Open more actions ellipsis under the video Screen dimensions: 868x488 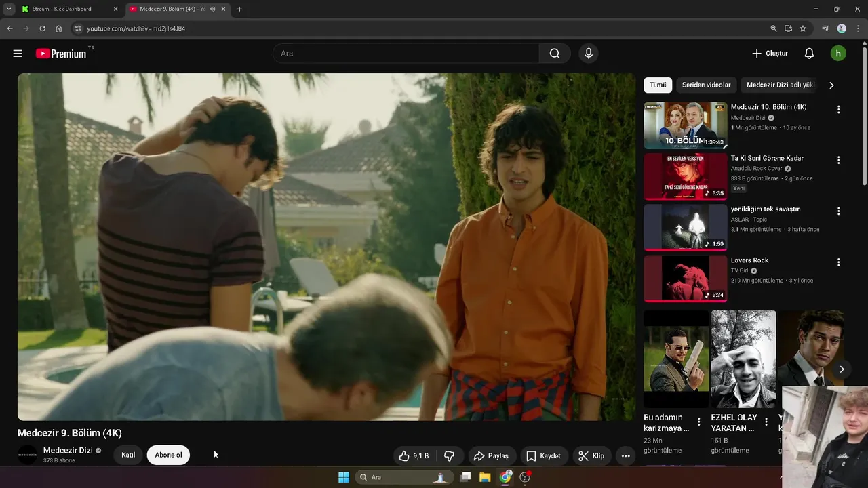coord(625,455)
